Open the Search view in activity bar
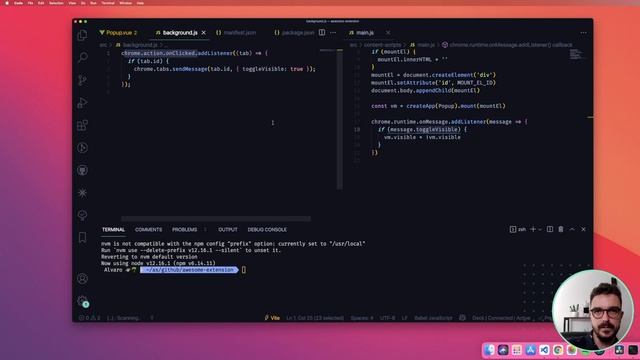Screen dimensions: 640x360 coord(82,58)
